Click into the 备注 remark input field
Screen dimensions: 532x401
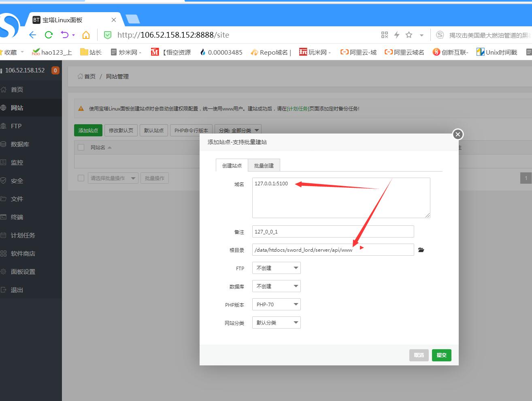(333, 232)
